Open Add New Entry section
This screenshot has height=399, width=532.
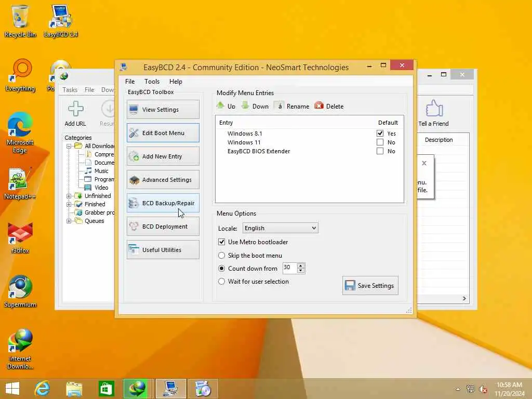tap(163, 156)
